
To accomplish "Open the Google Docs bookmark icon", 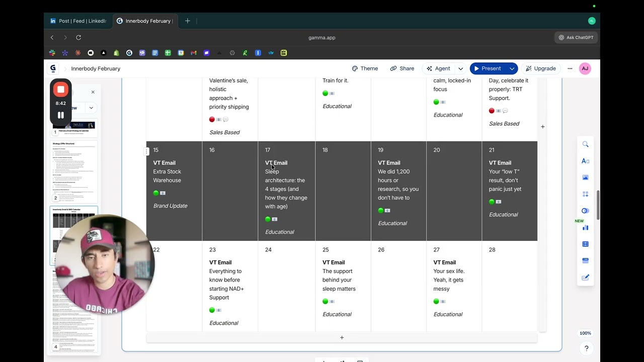I will pyautogui.click(x=155, y=53).
